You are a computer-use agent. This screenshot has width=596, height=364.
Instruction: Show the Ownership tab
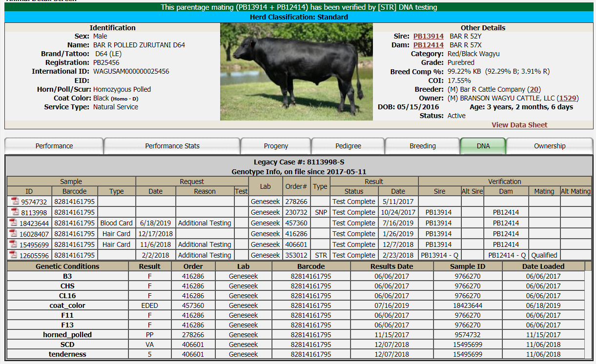click(550, 146)
